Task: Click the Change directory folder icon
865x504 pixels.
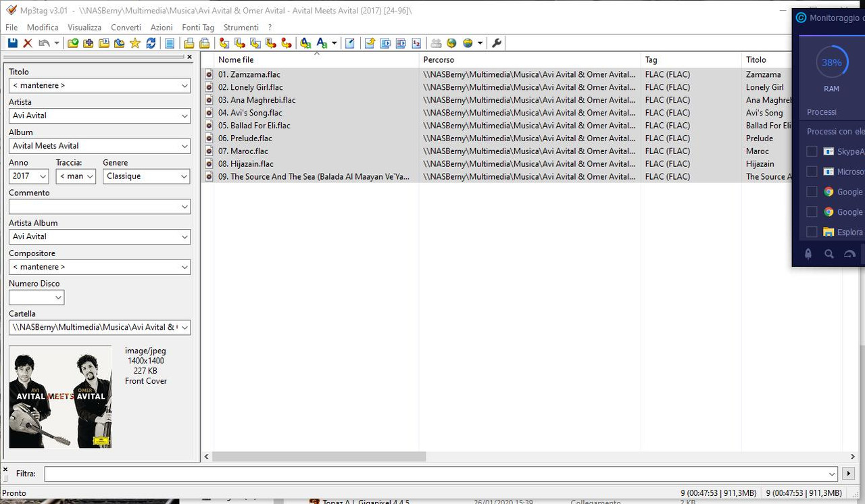Action: (x=73, y=43)
